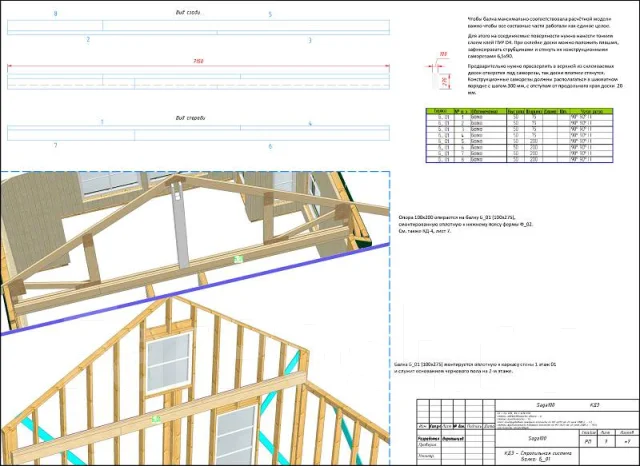Viewport: 640px width, 466px height.
Task: Click the paragraph starting 'Предварительно нужно'
Action: pos(545,79)
